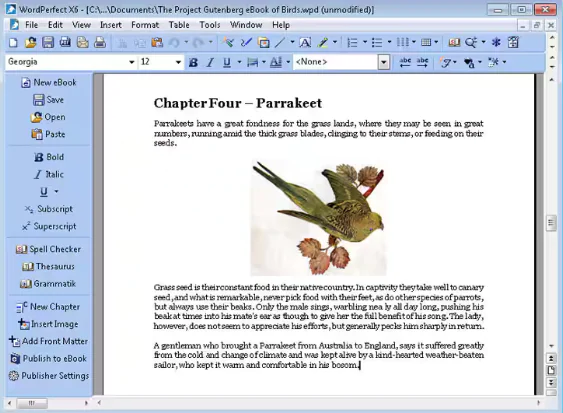Toggle Underline in the property bar
The image size is (563, 413).
[227, 62]
